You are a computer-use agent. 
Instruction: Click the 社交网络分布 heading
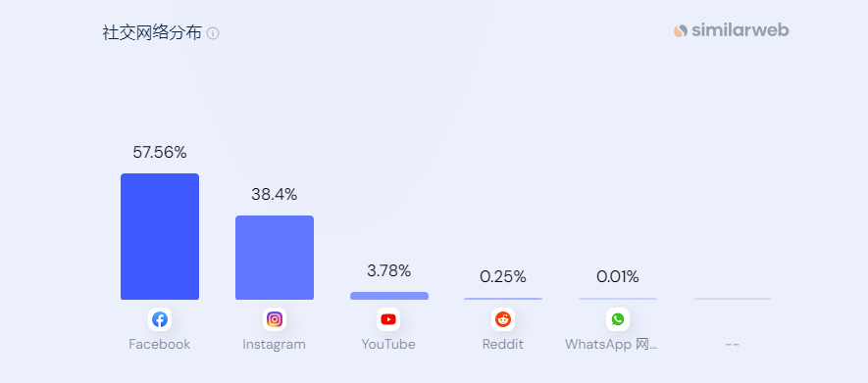(x=152, y=33)
